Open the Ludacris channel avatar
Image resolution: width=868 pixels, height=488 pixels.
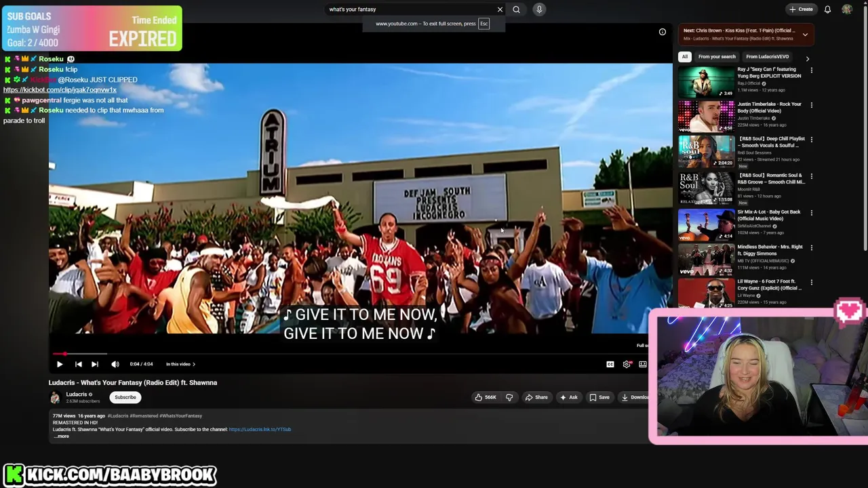[x=55, y=398]
